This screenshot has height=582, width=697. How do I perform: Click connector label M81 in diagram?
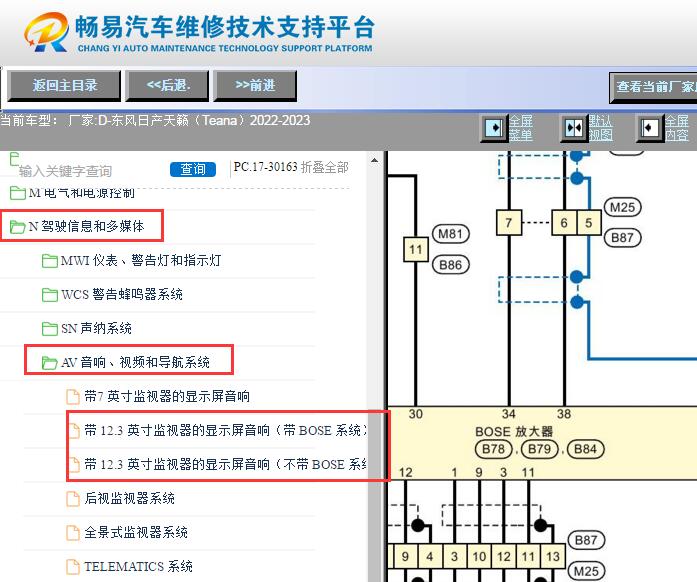click(451, 234)
